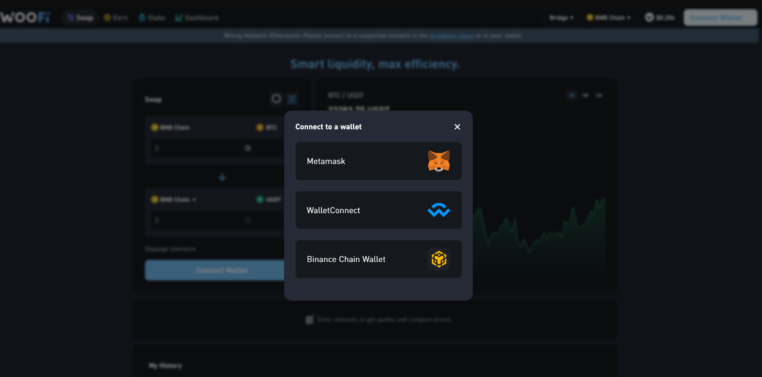The image size is (762, 377).
Task: Click the WOO token price in header
Action: [x=659, y=18]
